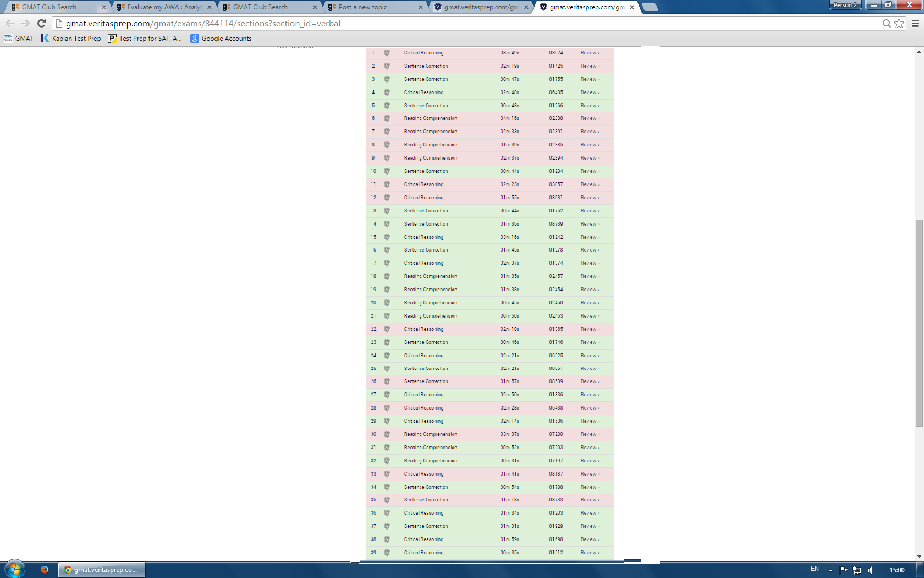Open the Person 2 profile switcher

point(845,5)
